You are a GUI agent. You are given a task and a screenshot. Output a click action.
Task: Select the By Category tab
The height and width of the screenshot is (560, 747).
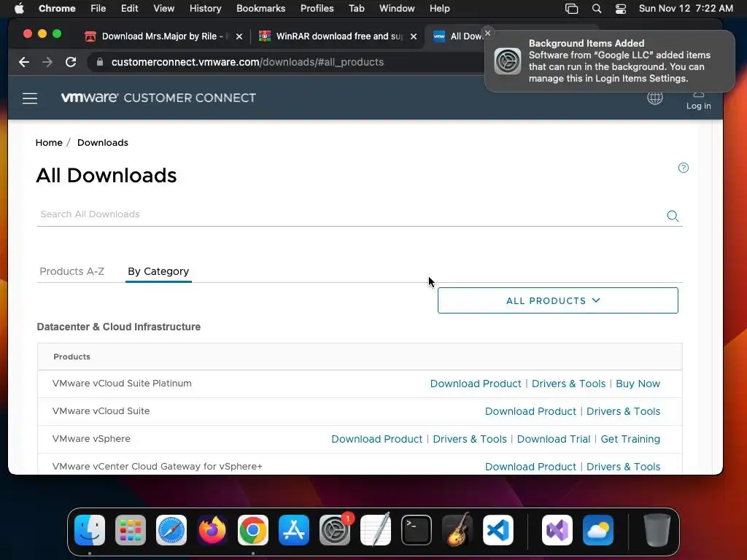coord(158,271)
